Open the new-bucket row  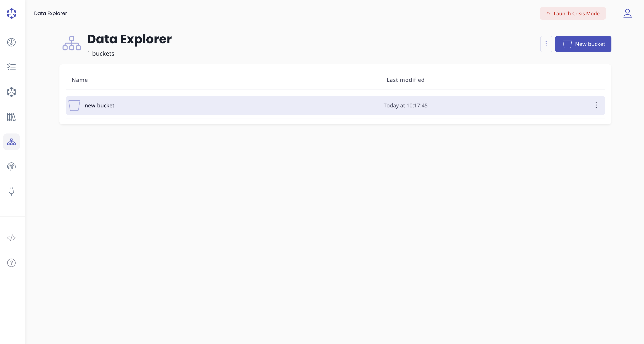(x=99, y=105)
